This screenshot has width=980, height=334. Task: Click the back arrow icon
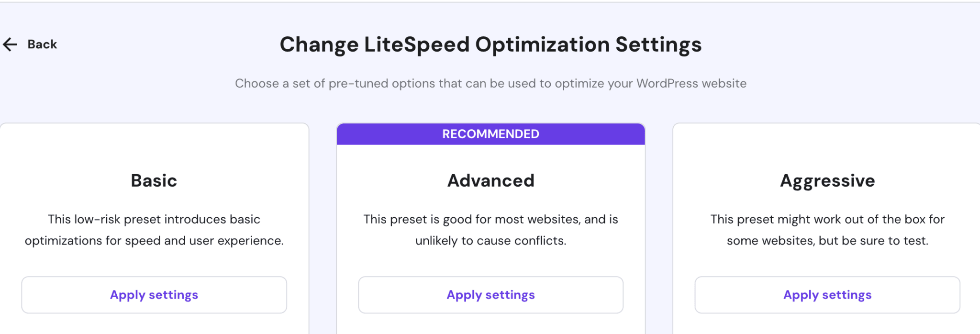10,45
